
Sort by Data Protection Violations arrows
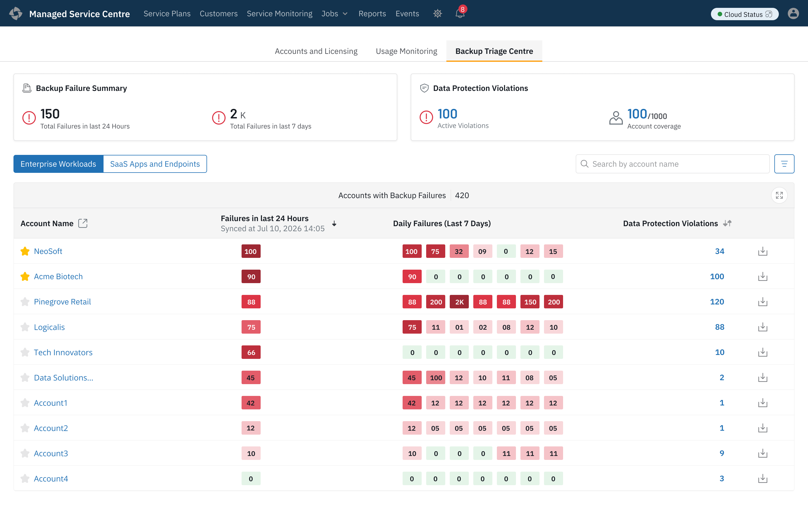click(x=727, y=223)
